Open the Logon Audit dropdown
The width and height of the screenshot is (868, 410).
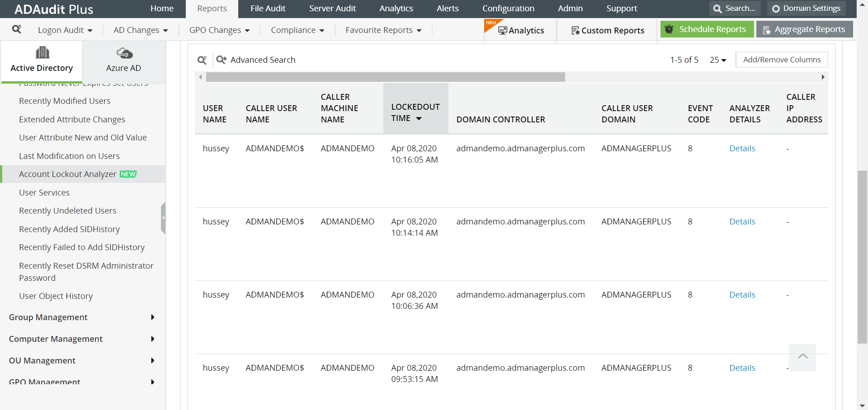[x=65, y=30]
